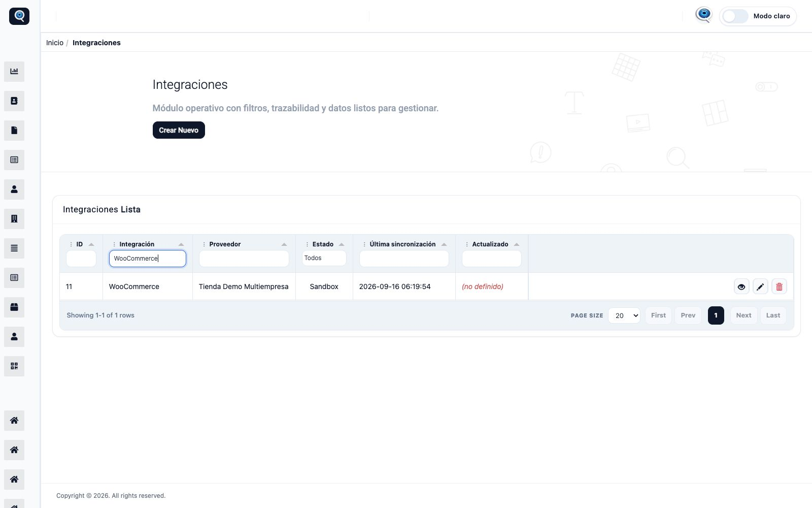Click the Sandbox status cell
Screen dimensions: 812x508
[x=324, y=287]
